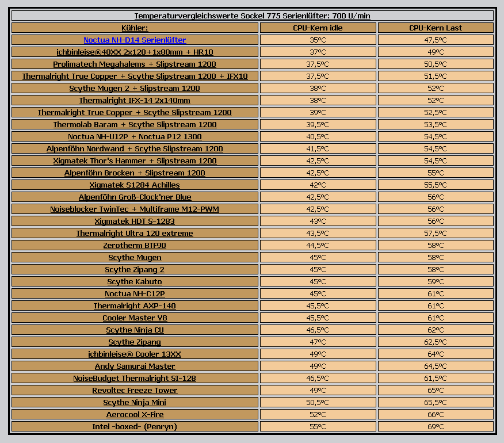Screen dimensions: 504x443
Task: Click Revoltec Freeze Tower link
Action: click(x=135, y=390)
